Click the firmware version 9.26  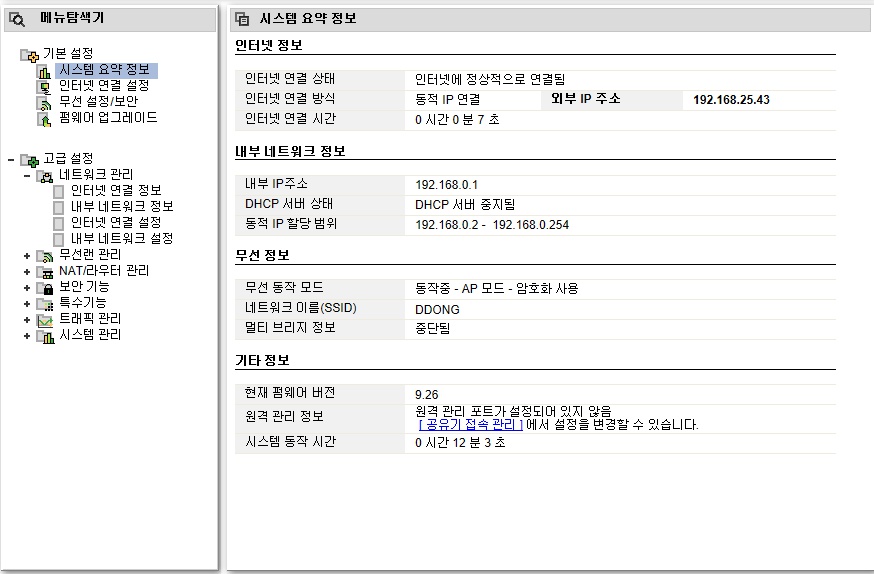pos(426,395)
